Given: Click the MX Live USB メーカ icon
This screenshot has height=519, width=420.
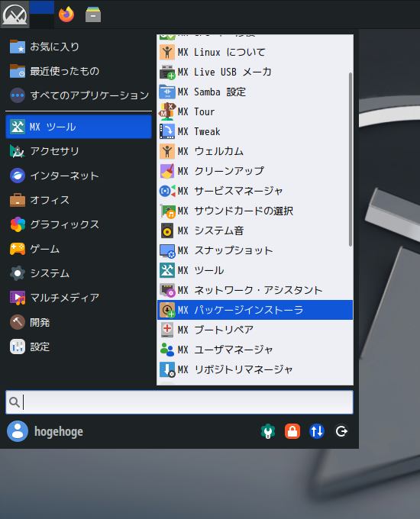Looking at the screenshot, I should pyautogui.click(x=167, y=72).
